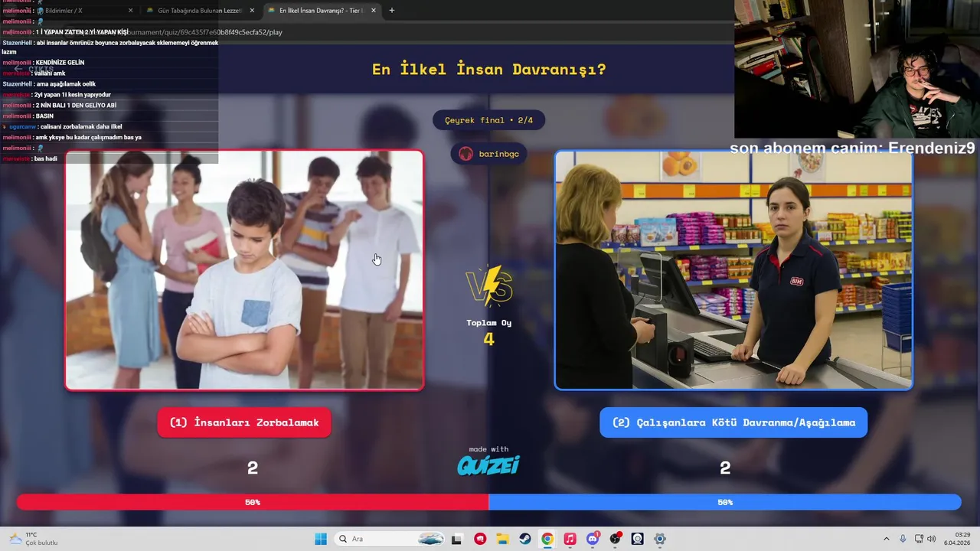Open Task View from the taskbar
Image resolution: width=980 pixels, height=551 pixels.
click(456, 539)
